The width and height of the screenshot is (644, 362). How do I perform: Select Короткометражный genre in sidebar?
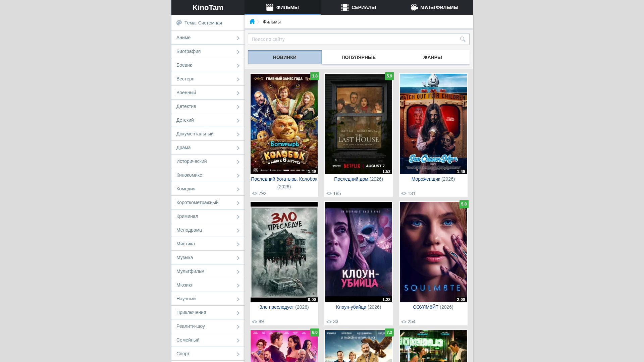[x=208, y=202]
